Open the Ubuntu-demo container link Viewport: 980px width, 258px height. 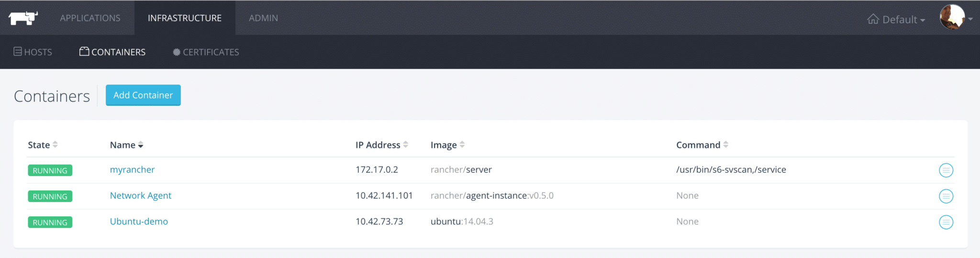point(139,221)
